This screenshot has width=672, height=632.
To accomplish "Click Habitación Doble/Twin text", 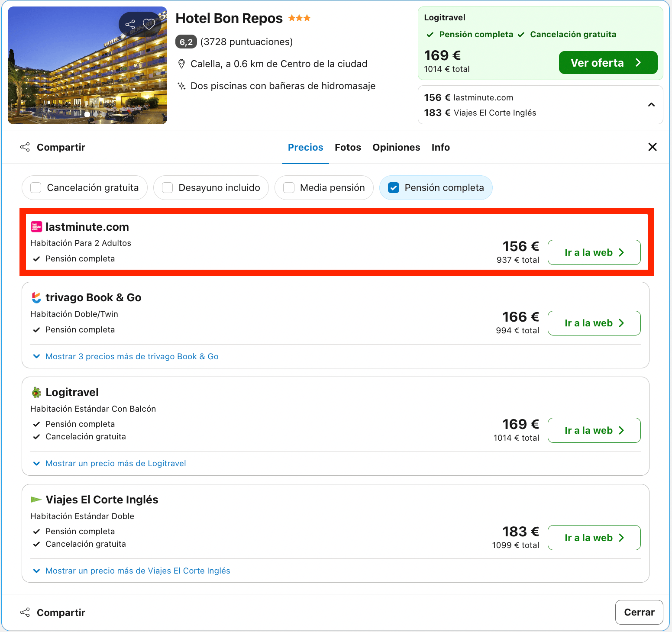I will click(x=74, y=314).
